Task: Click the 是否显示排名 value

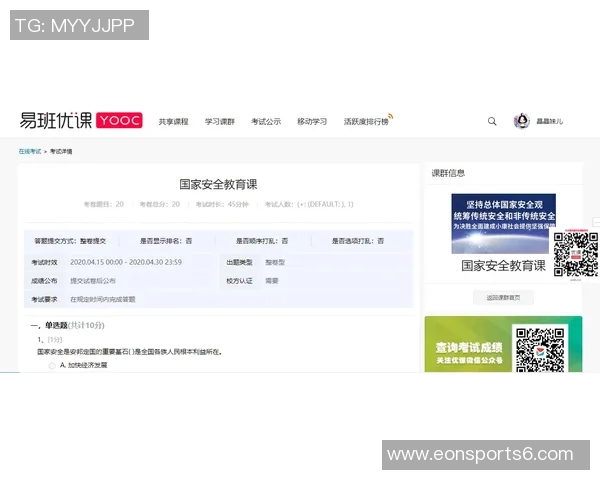Action: pyautogui.click(x=189, y=241)
